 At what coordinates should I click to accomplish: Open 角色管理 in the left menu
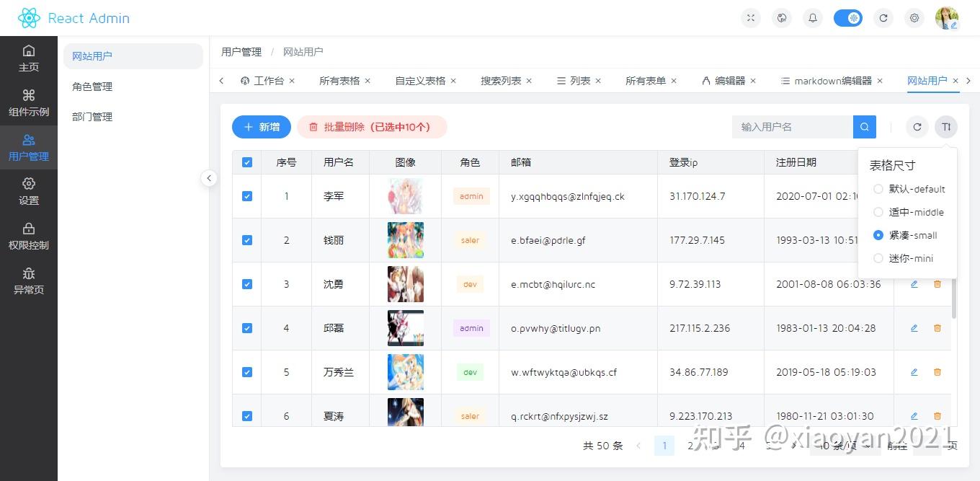(x=92, y=86)
